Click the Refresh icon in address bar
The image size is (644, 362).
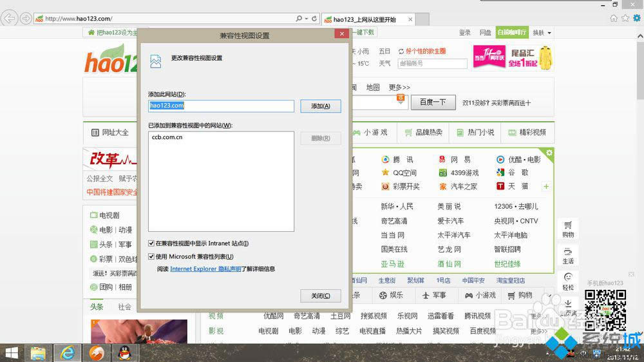314,19
